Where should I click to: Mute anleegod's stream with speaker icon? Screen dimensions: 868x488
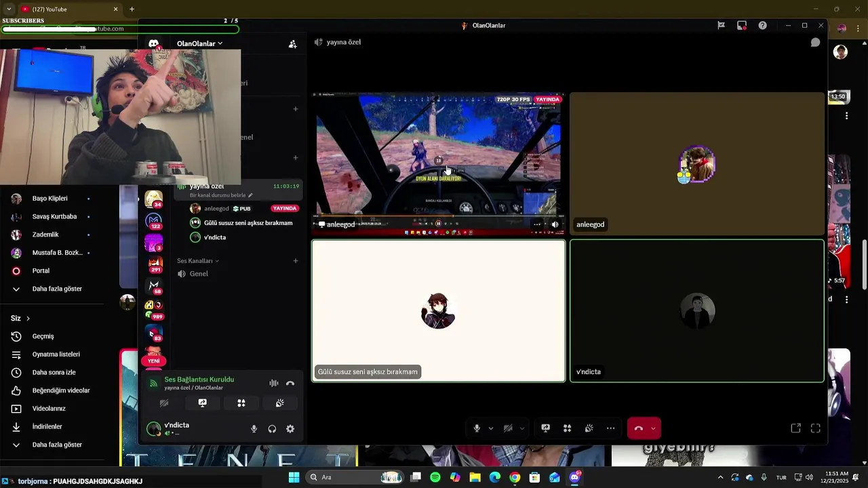(555, 224)
